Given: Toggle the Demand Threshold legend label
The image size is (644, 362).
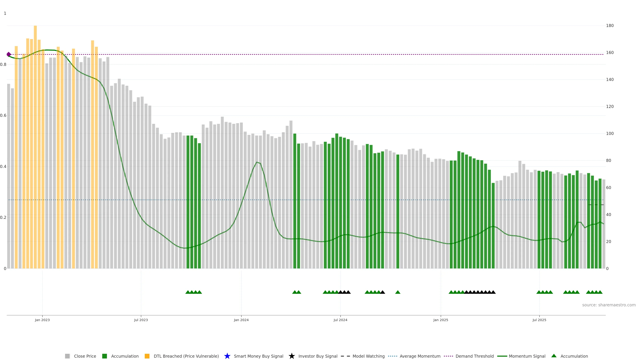Looking at the screenshot, I should 474,356.
